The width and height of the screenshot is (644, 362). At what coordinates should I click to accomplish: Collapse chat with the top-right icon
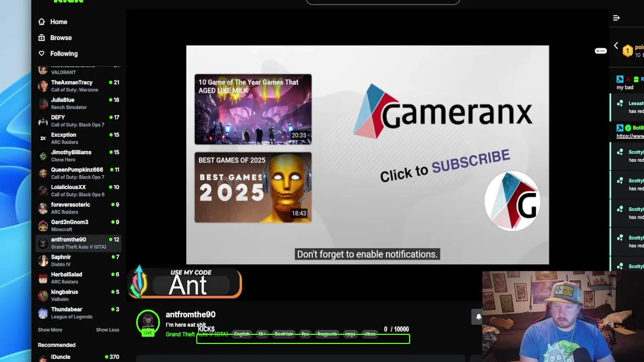pos(616,18)
